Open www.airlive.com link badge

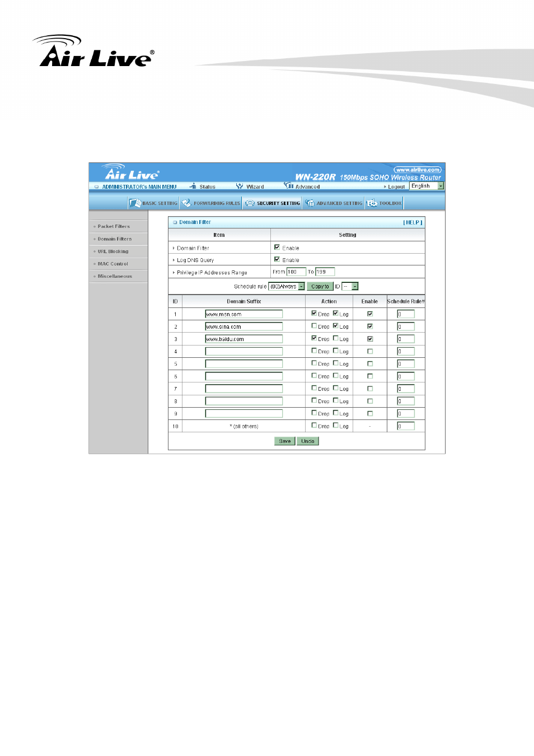[x=417, y=170]
